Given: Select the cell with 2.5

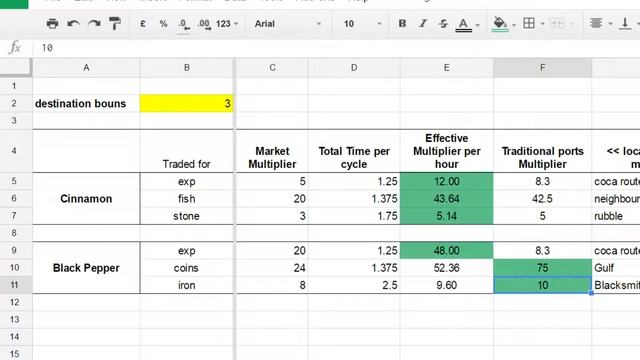Looking at the screenshot, I should coord(354,285).
